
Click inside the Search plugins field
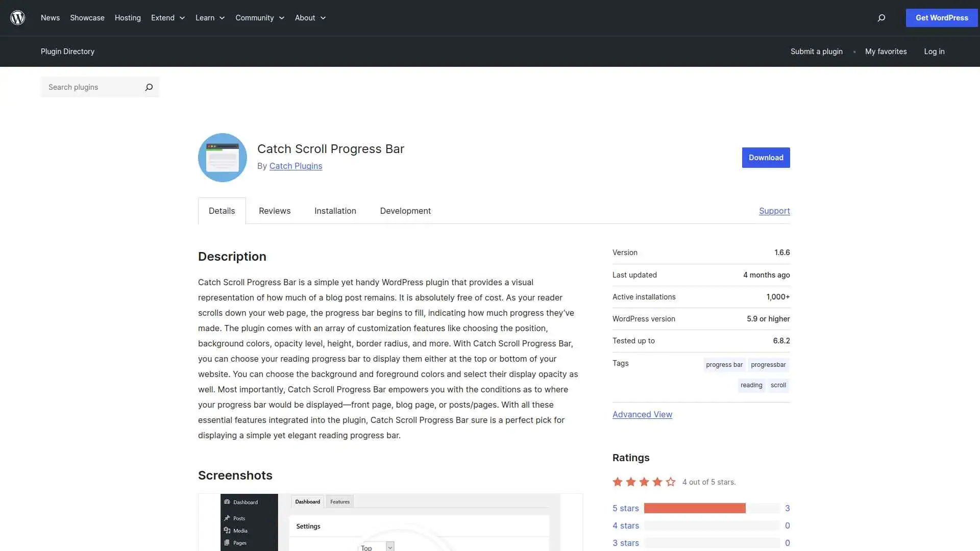coord(87,87)
